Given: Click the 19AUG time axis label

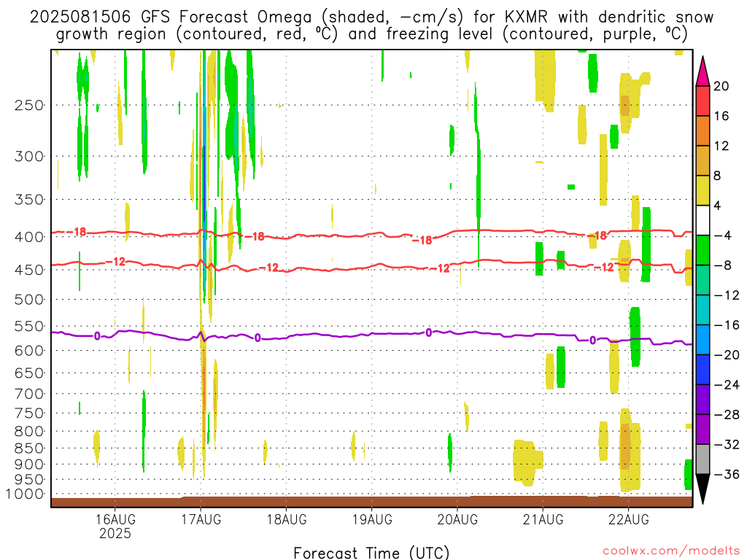Looking at the screenshot, I should click(372, 519).
